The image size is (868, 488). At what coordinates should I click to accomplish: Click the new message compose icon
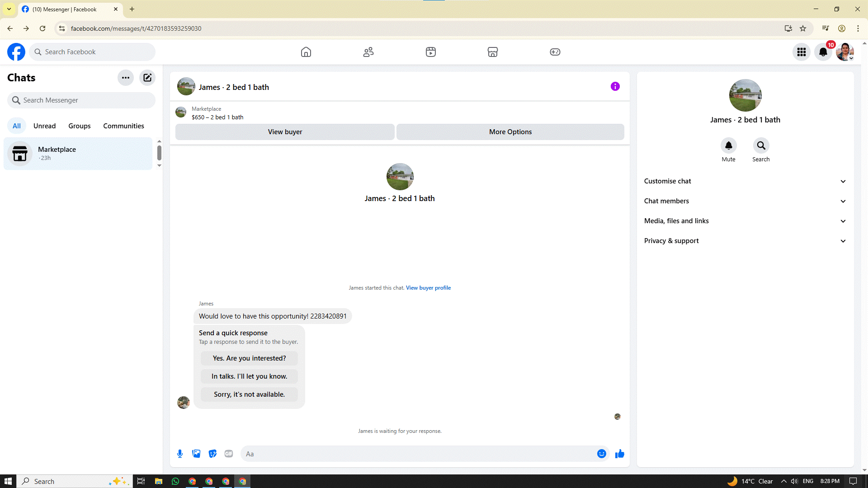(147, 78)
